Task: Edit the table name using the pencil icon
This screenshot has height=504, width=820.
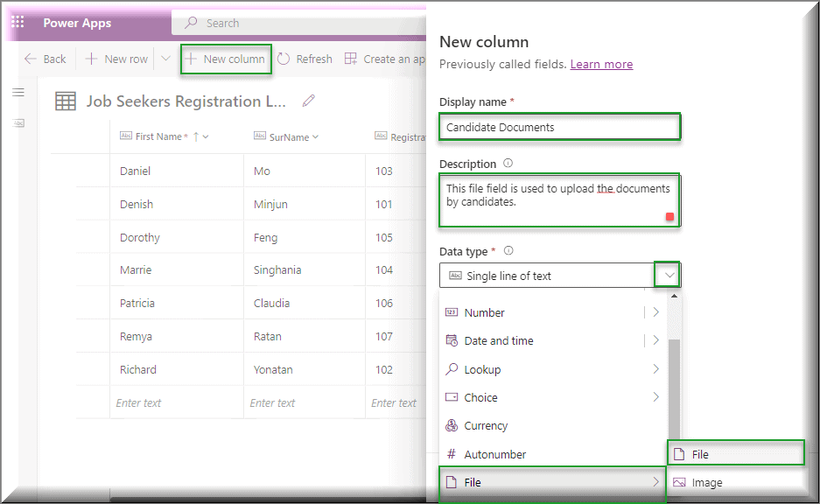Action: click(307, 101)
